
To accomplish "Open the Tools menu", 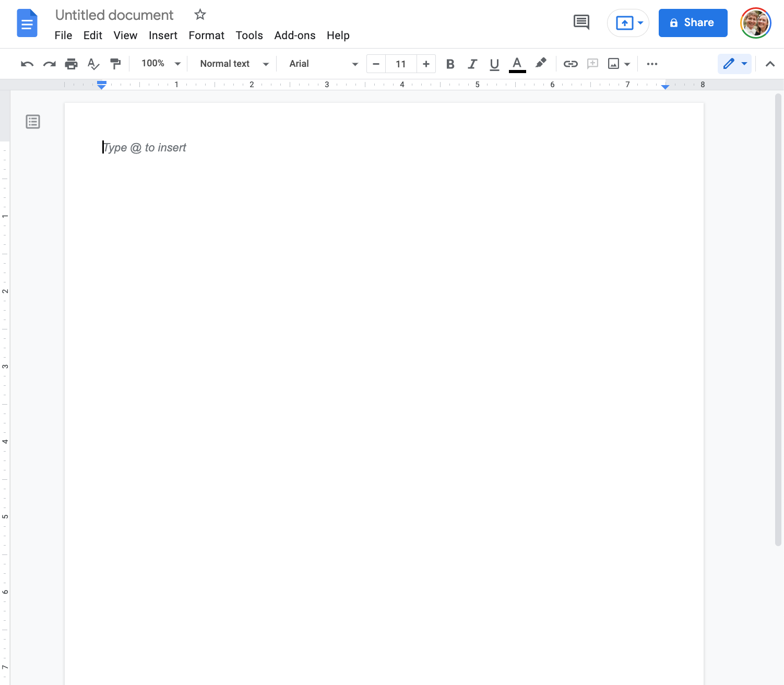I will click(x=249, y=36).
